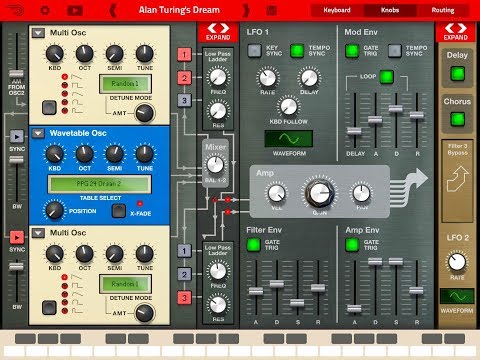Click the Mixer BAL 1-2 knob
This screenshot has width=480, height=360.
pos(215,165)
